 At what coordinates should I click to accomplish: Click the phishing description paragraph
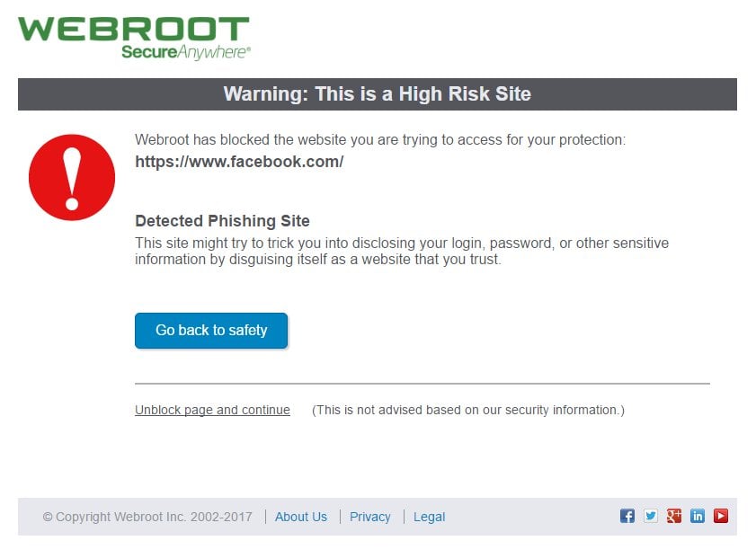[x=402, y=251]
